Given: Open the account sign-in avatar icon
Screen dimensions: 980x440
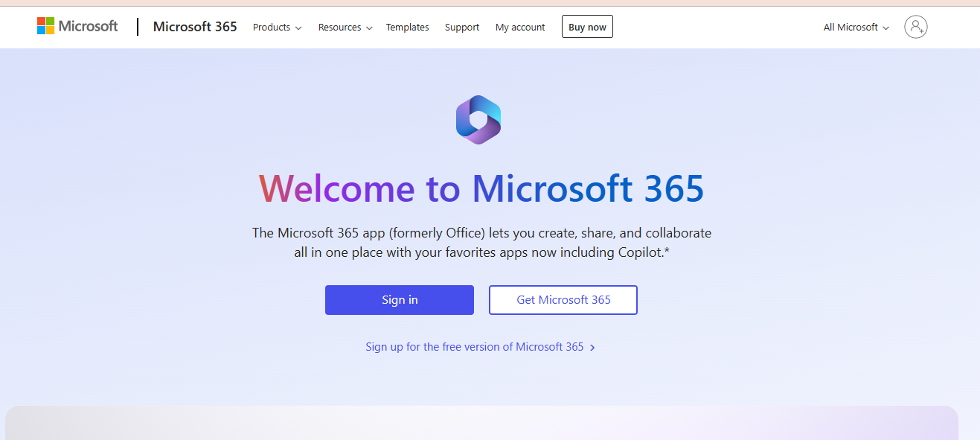Looking at the screenshot, I should (x=916, y=27).
